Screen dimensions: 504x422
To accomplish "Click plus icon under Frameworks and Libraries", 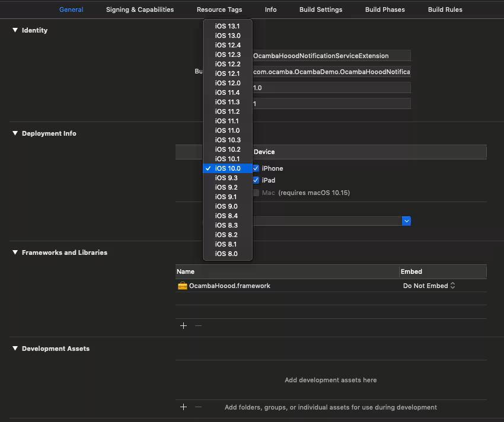I will tap(183, 325).
